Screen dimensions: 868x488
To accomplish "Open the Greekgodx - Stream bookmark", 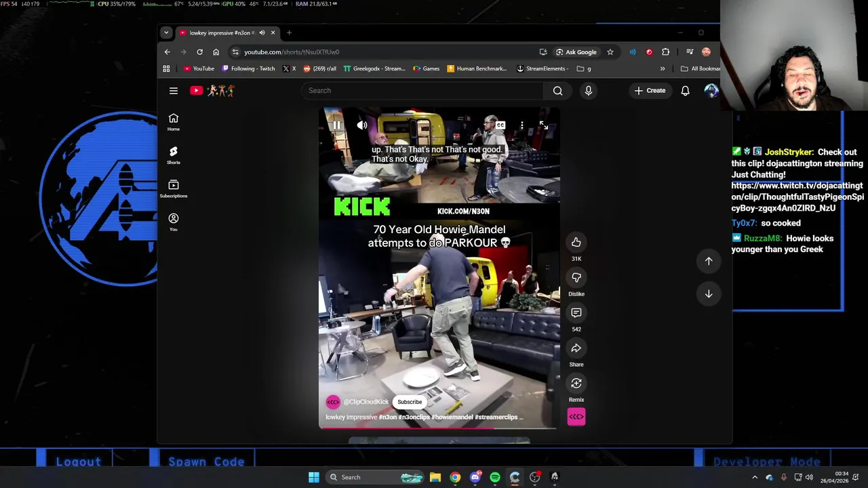I will click(374, 68).
